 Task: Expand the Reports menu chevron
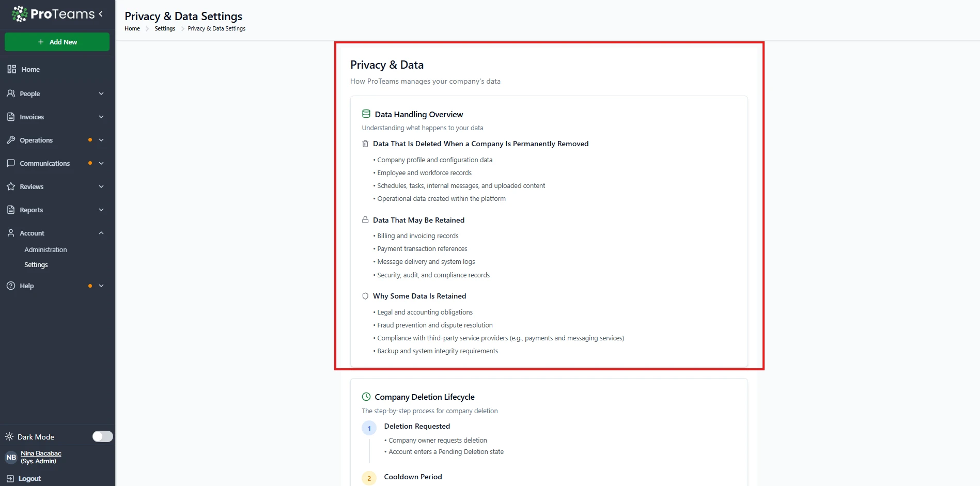(101, 210)
